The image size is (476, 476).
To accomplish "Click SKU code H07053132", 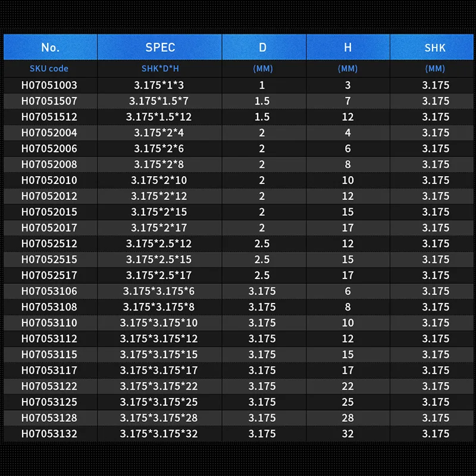I will [x=49, y=434].
